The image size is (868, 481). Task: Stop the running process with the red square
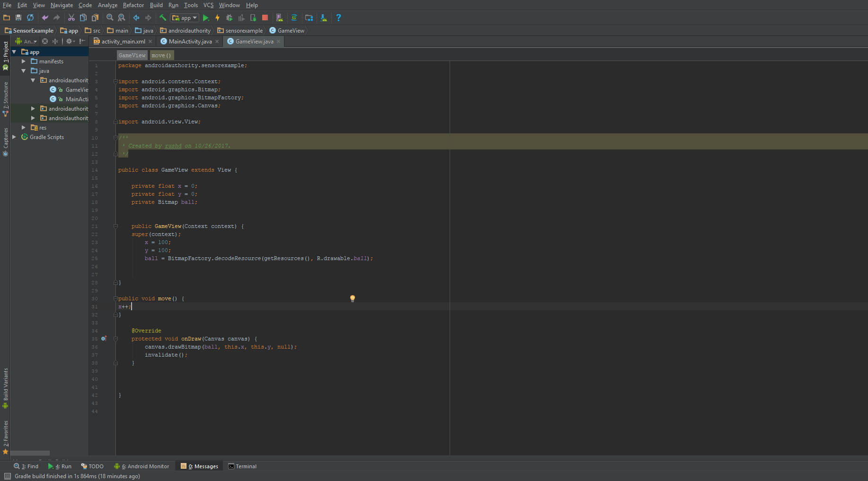[265, 18]
